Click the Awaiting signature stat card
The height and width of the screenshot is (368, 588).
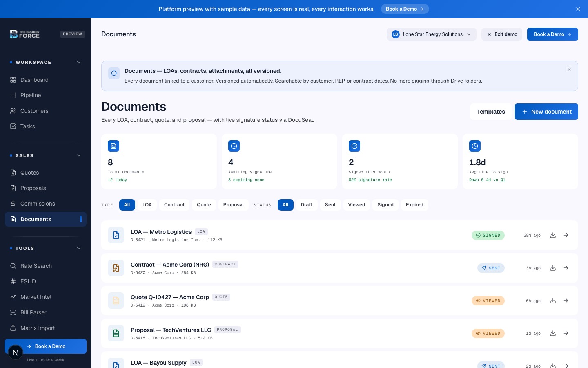click(279, 162)
